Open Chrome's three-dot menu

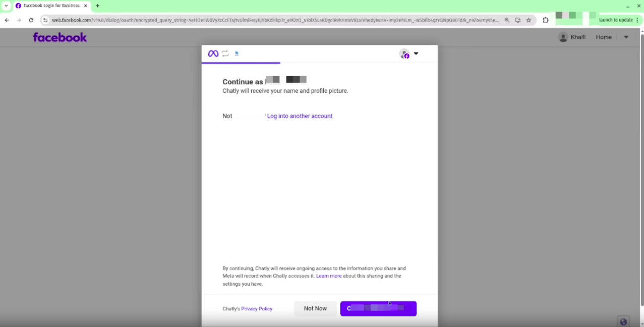click(x=638, y=20)
